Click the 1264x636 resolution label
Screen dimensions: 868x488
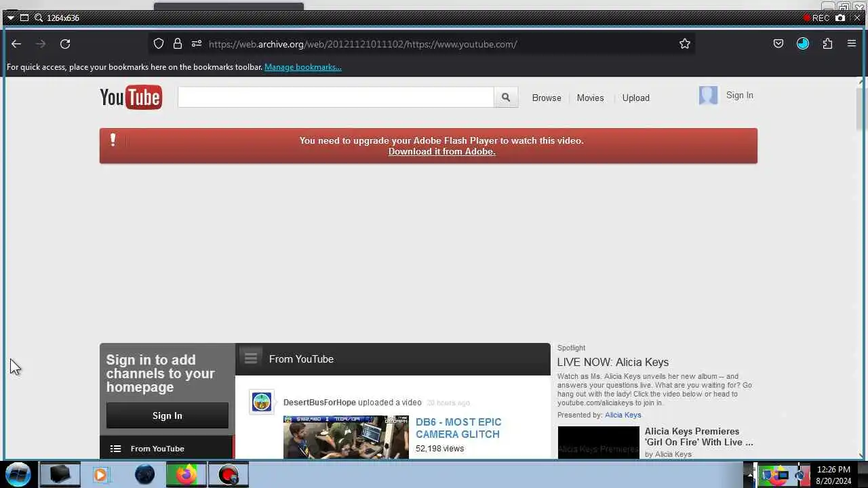[x=63, y=18]
